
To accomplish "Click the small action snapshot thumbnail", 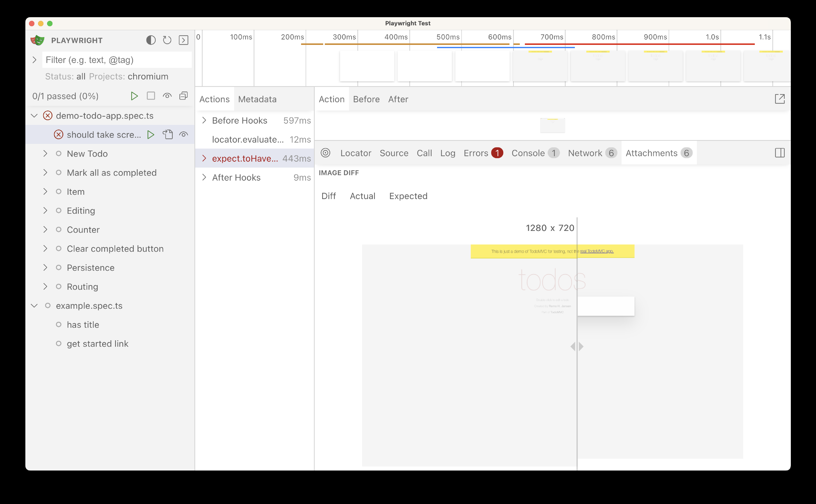I will [x=553, y=126].
